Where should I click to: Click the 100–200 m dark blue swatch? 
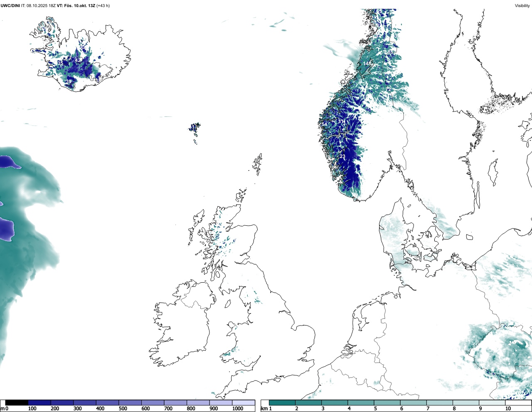pos(39,402)
